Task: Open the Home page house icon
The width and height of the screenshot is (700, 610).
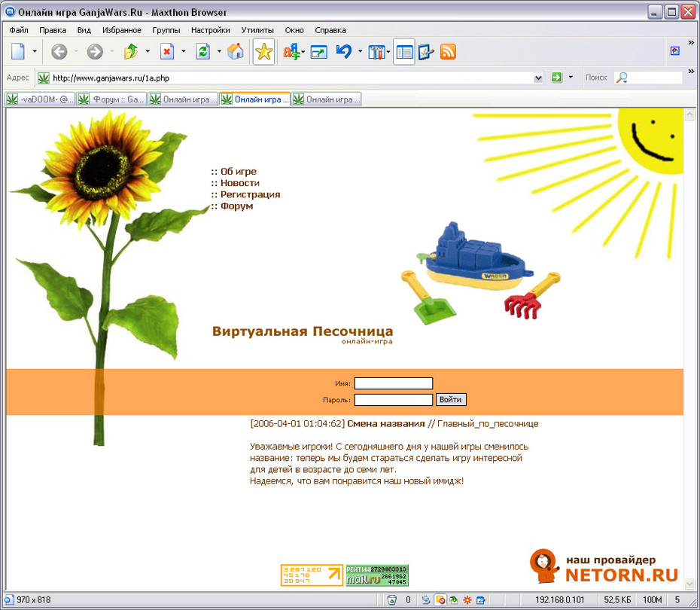Action: click(x=236, y=52)
